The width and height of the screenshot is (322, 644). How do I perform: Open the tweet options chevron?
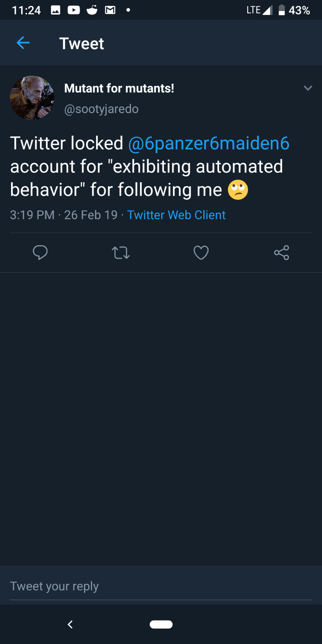tap(308, 88)
